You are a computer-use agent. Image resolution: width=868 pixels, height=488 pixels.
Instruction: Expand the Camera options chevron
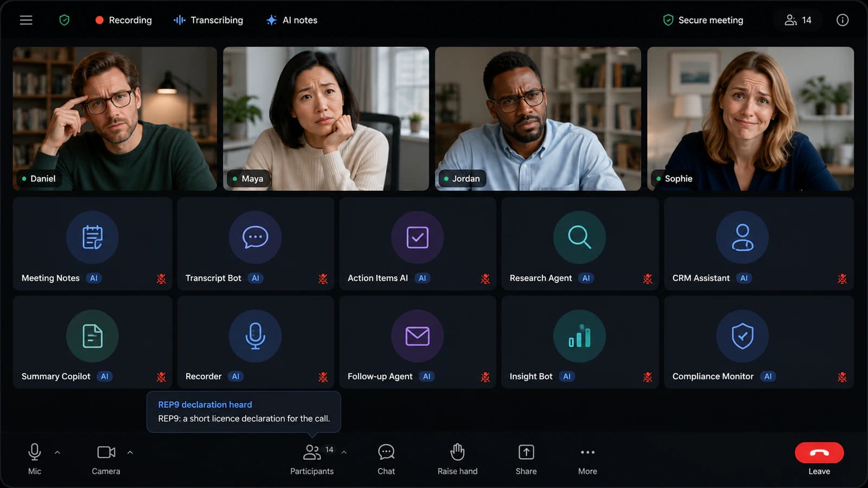130,452
